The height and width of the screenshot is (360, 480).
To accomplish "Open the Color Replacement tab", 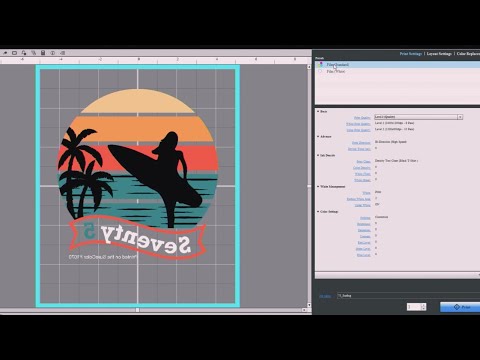I will tap(468, 54).
